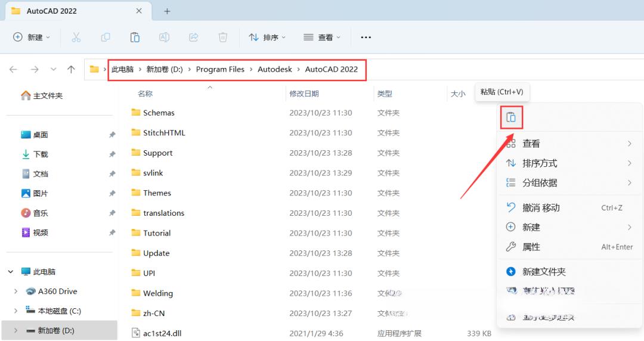The width and height of the screenshot is (644, 341).
Task: Select the svlink folder
Action: [147, 173]
